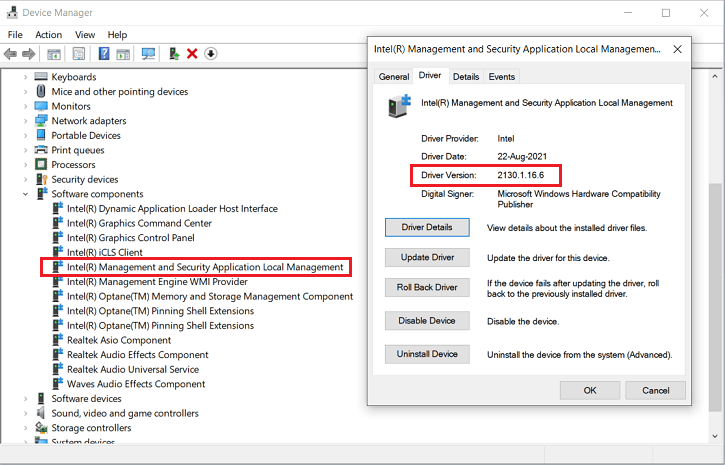
Task: Click the Update Driver button
Action: pyautogui.click(x=427, y=257)
